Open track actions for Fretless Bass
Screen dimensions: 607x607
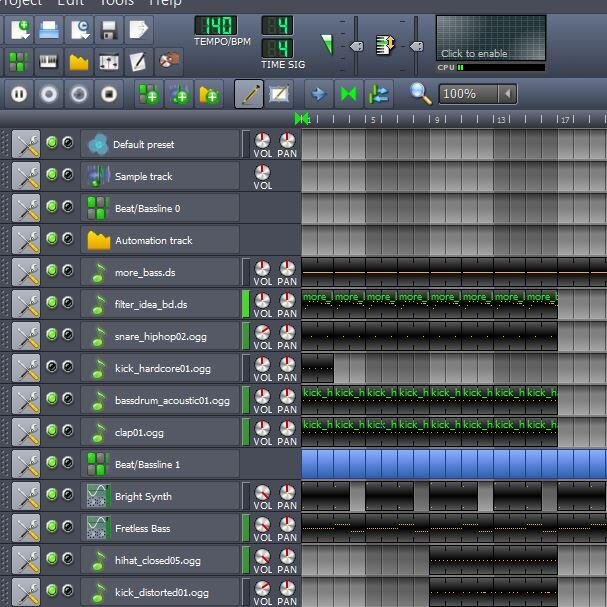click(26, 528)
